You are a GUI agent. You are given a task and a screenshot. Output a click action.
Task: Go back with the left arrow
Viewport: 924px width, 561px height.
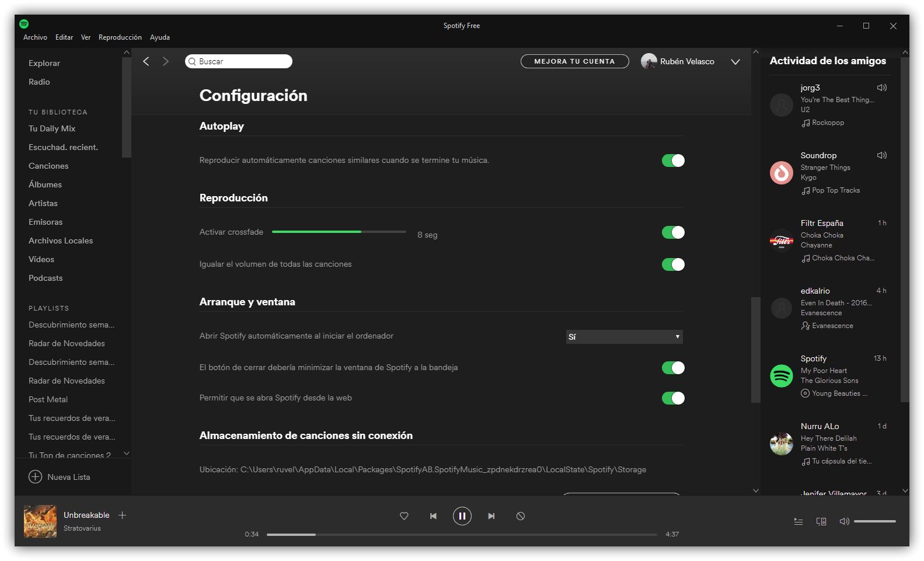coord(146,61)
